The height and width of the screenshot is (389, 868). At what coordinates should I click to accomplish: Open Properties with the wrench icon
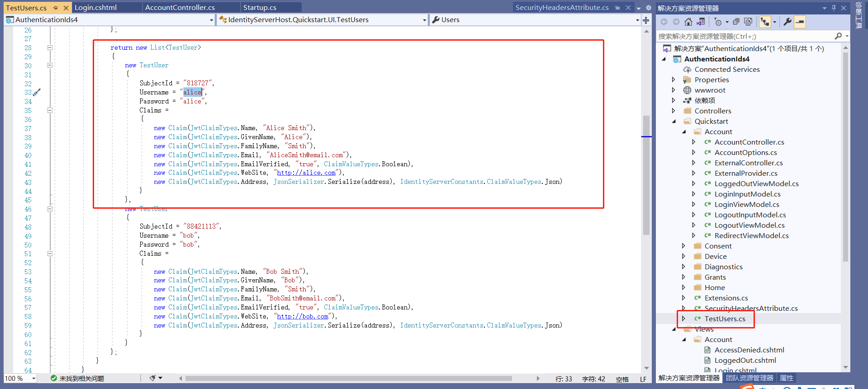787,22
